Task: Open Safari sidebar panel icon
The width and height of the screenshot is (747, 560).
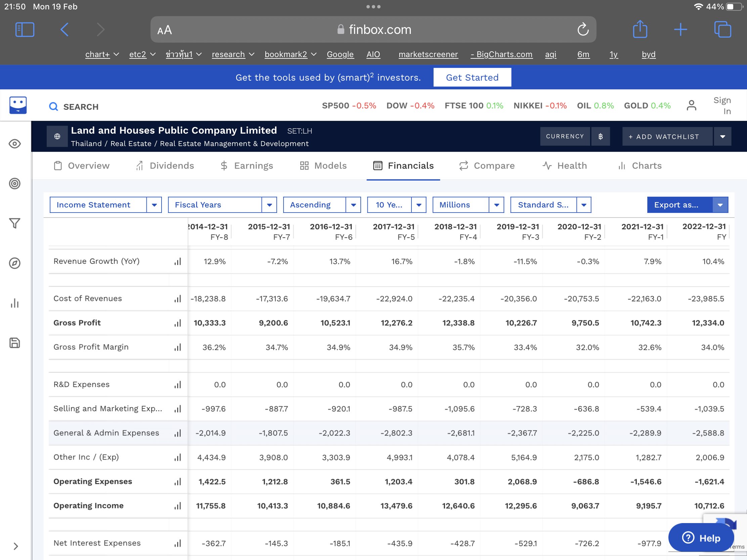Action: click(x=25, y=30)
